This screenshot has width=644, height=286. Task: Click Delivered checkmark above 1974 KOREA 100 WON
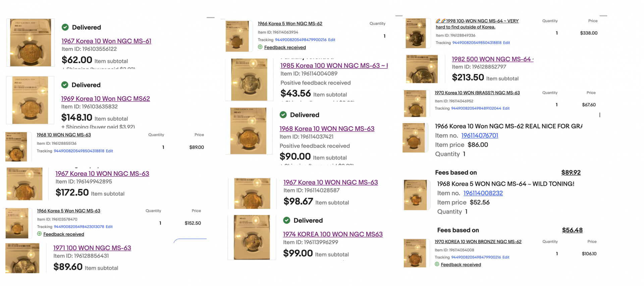tap(287, 220)
